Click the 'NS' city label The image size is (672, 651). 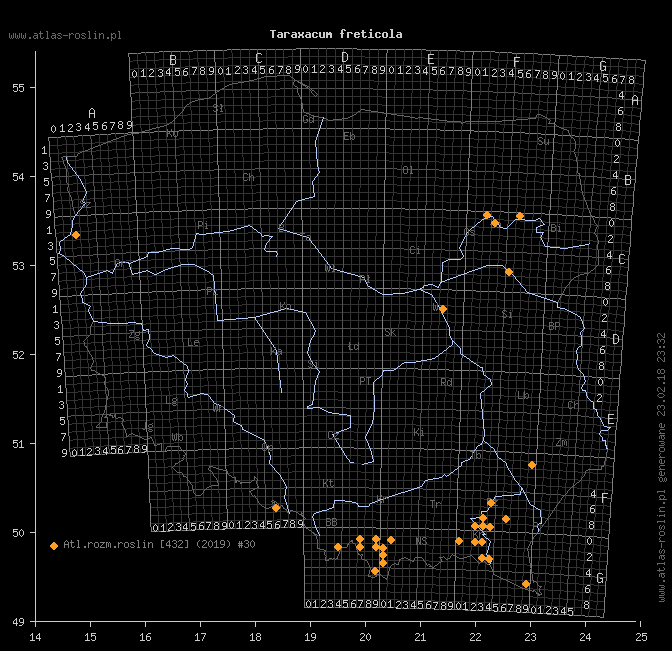[x=421, y=541]
